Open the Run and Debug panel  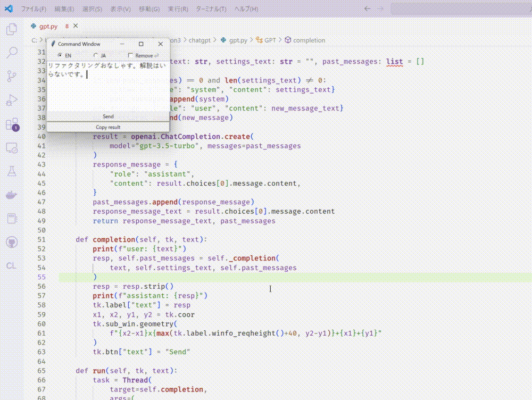[x=11, y=100]
